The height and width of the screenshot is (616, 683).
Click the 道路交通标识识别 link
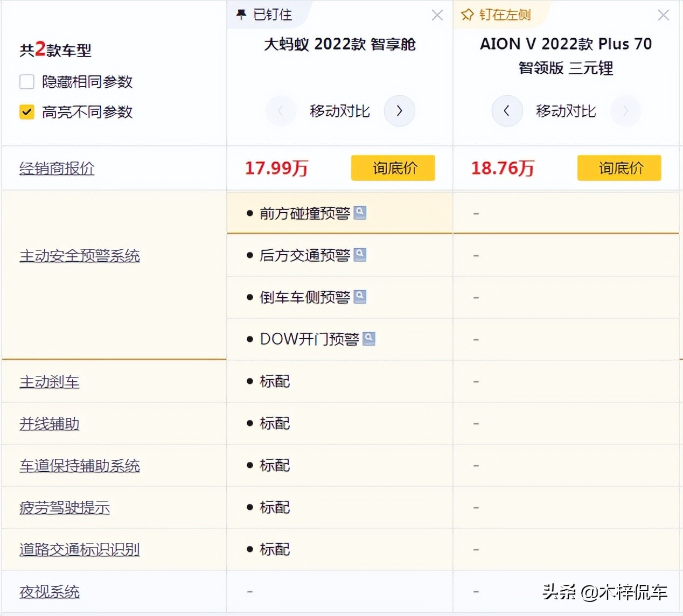click(80, 550)
